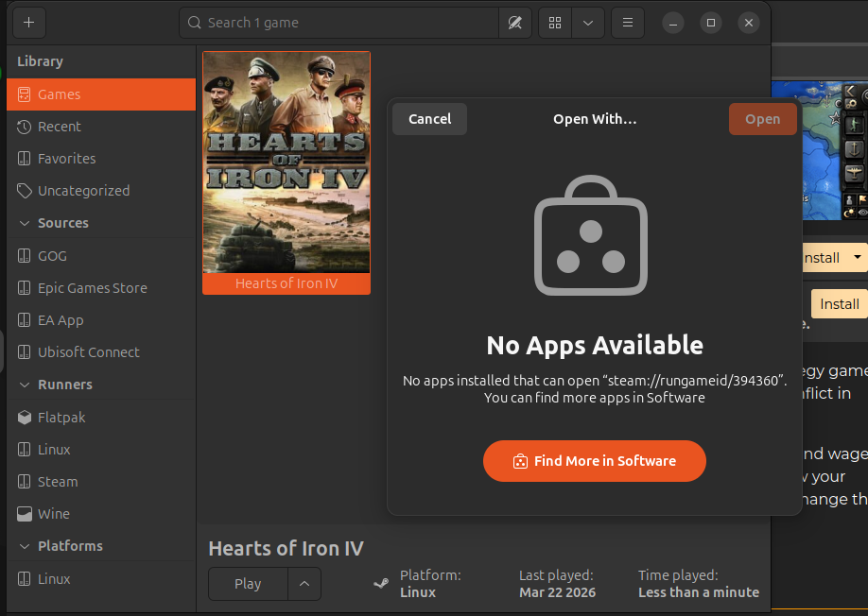Click the Favorites sidebar icon
The width and height of the screenshot is (868, 616).
pos(24,159)
